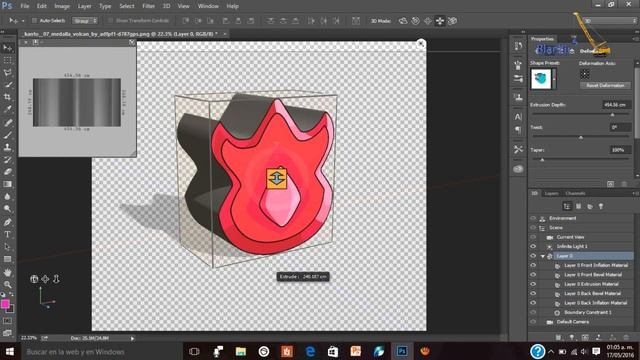The height and width of the screenshot is (360, 640).
Task: Click the pan camera icon in viewport
Action: pyautogui.click(x=45, y=279)
